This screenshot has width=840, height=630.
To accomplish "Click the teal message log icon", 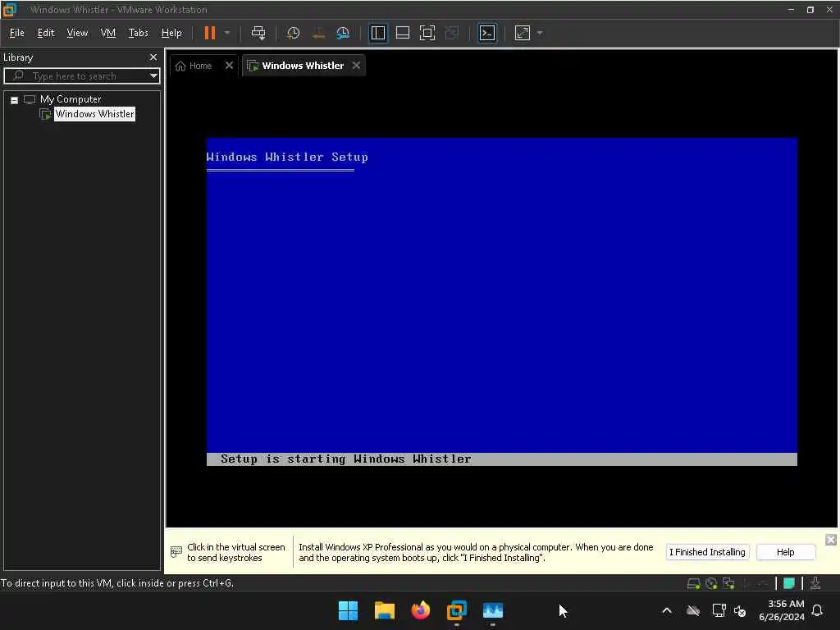I will [789, 584].
